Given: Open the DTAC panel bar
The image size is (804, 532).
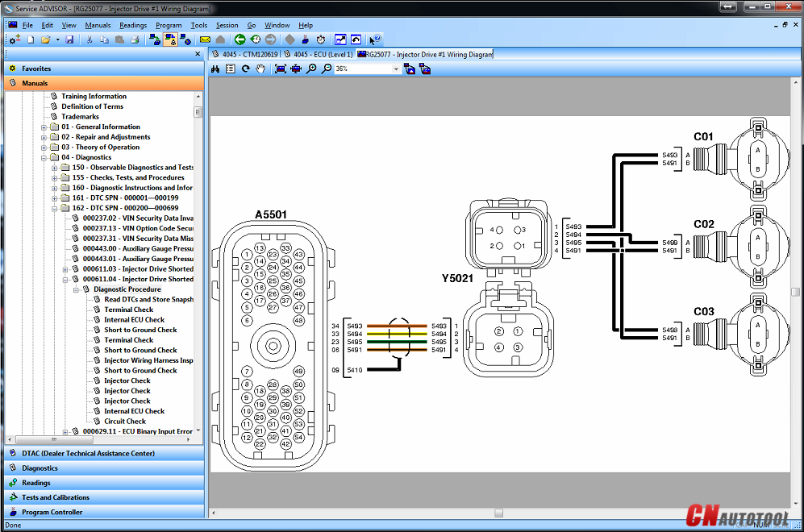Looking at the screenshot, I should (104, 454).
